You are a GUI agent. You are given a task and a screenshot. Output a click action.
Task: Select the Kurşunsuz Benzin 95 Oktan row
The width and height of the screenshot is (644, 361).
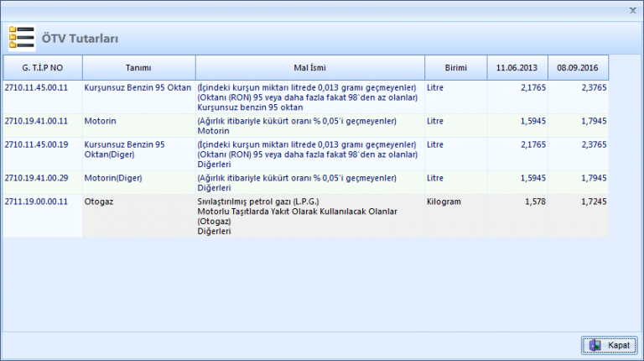pyautogui.click(x=138, y=86)
